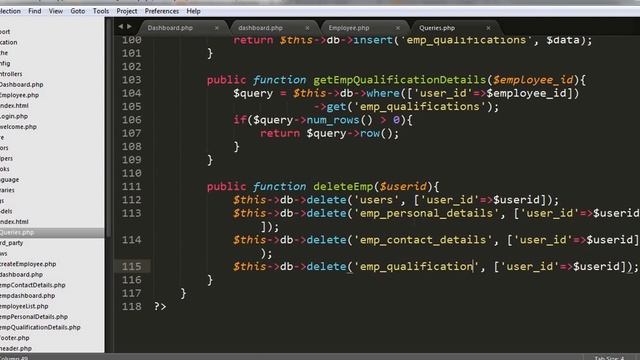Click the 'users' string on line 112
This screenshot has height=360, width=640.
376,200
